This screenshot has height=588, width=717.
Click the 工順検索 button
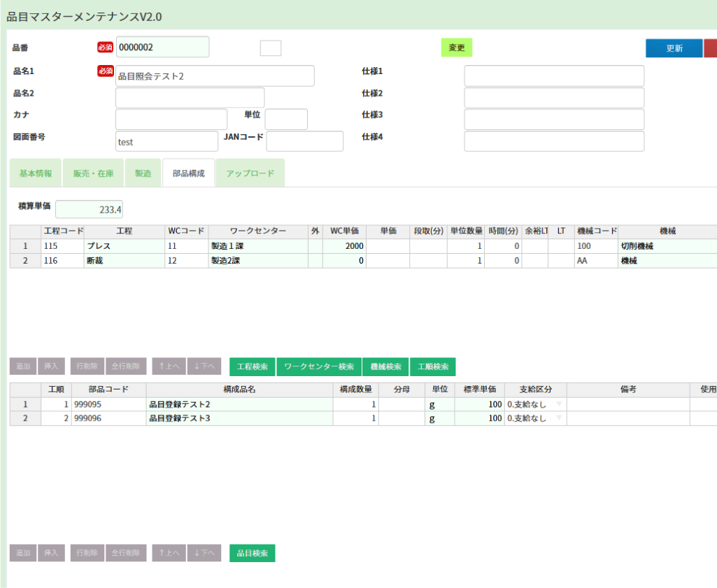tap(432, 367)
